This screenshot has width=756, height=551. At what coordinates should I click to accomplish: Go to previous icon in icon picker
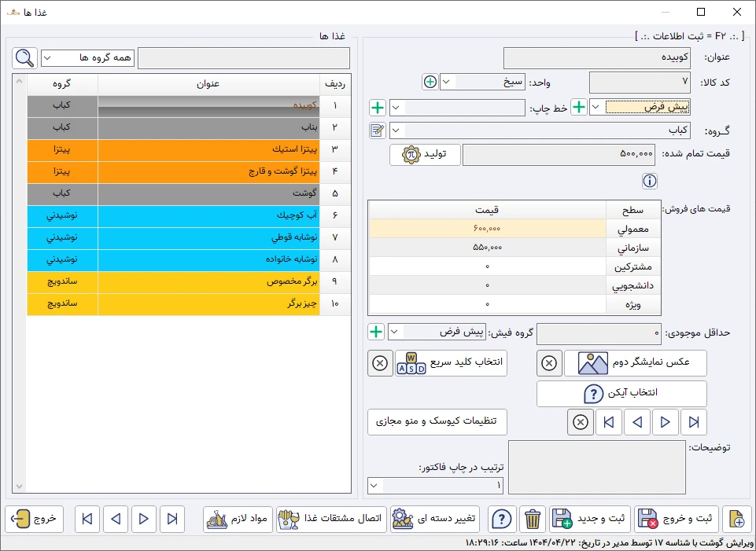point(637,422)
